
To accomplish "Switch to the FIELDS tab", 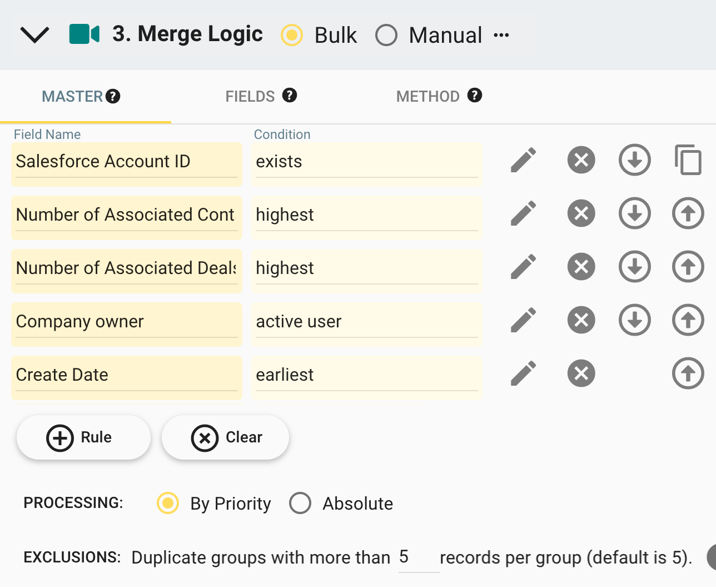I will click(x=250, y=96).
